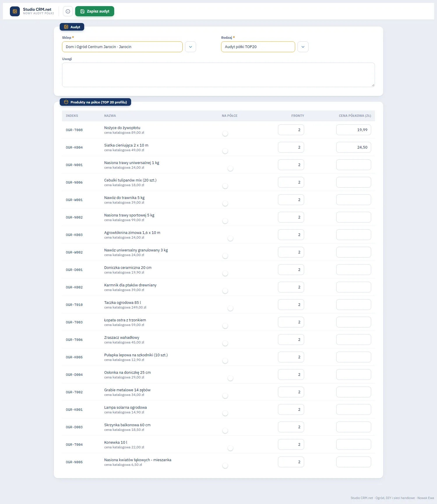Select index code OGR-K003
Image resolution: width=437 pixels, height=504 pixels.
pyautogui.click(x=74, y=235)
